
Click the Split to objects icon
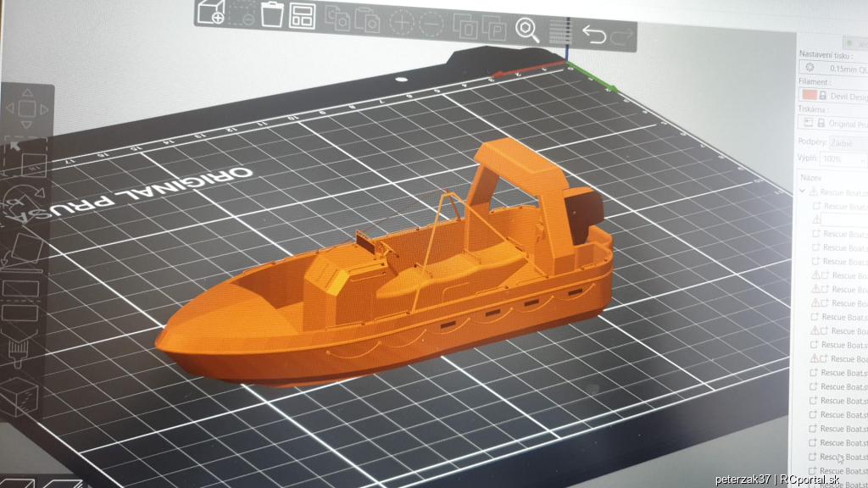tap(465, 26)
